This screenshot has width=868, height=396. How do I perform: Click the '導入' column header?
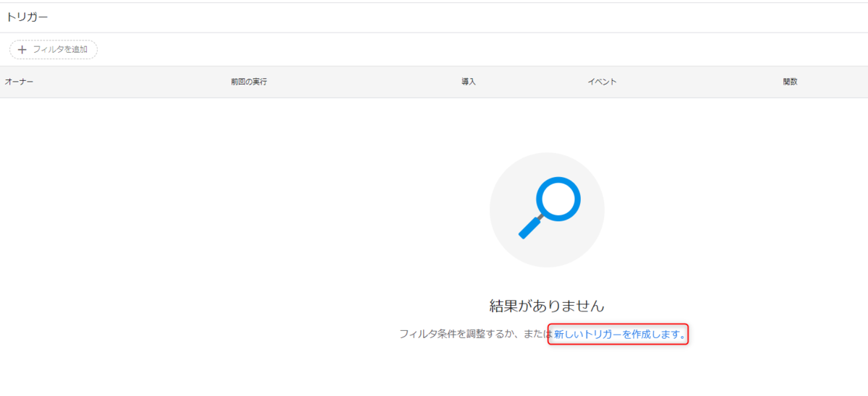point(469,82)
